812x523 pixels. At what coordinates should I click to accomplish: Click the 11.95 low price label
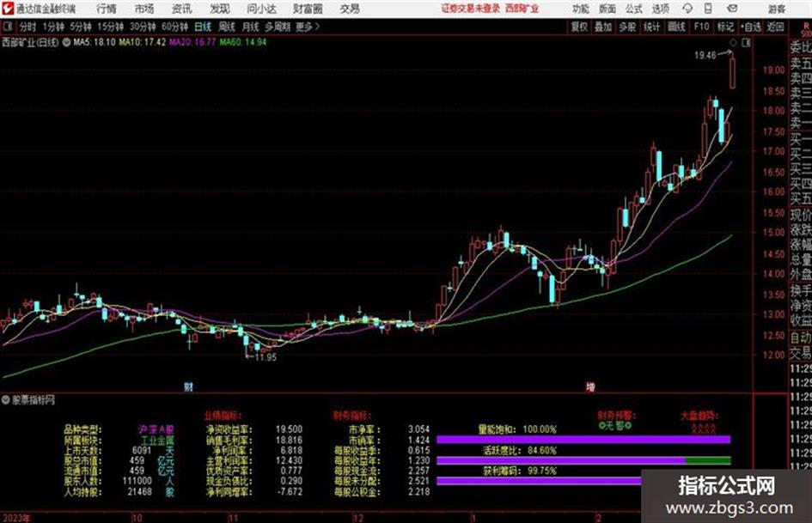coord(266,356)
